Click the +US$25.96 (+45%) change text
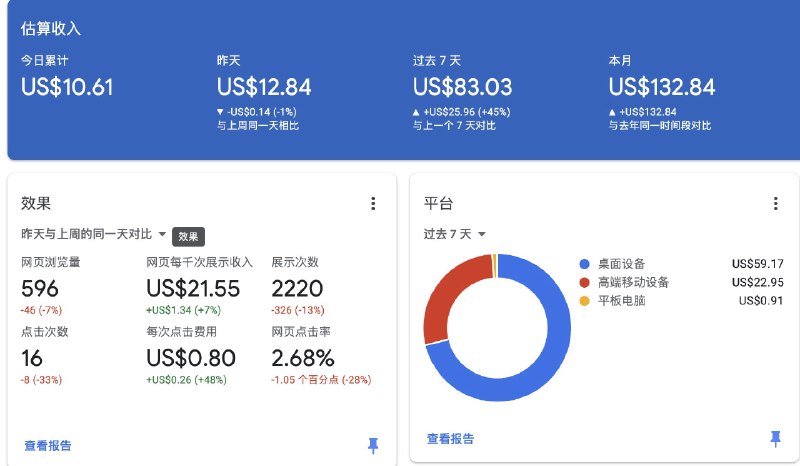Viewport: 800px width, 466px height. point(466,112)
